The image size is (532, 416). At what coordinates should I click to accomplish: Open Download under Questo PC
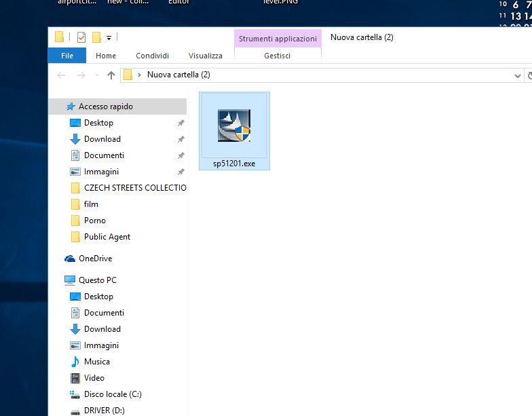102,329
